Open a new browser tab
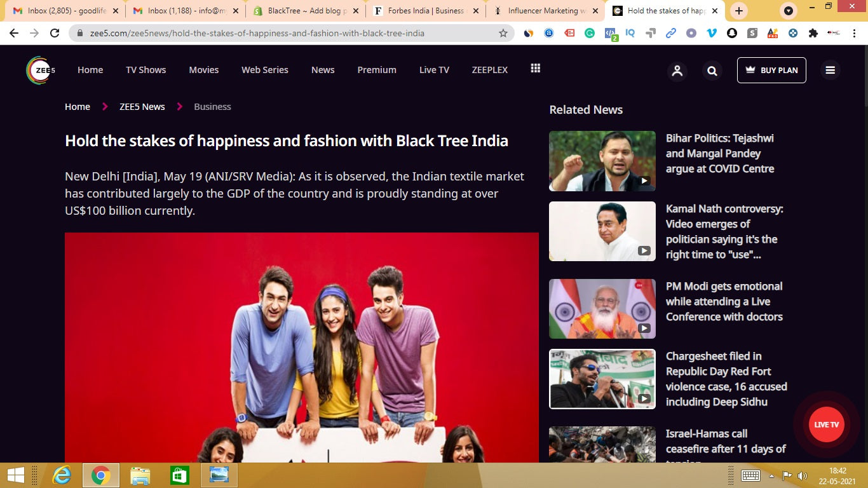 pos(738,11)
